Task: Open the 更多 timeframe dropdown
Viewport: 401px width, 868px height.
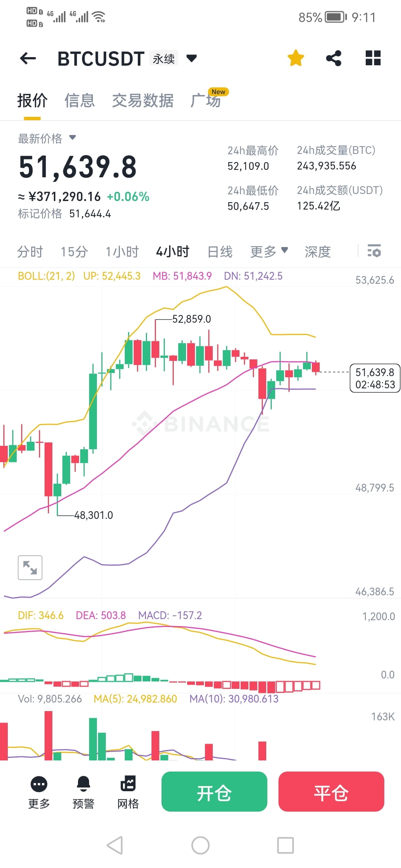Action: coord(269,251)
